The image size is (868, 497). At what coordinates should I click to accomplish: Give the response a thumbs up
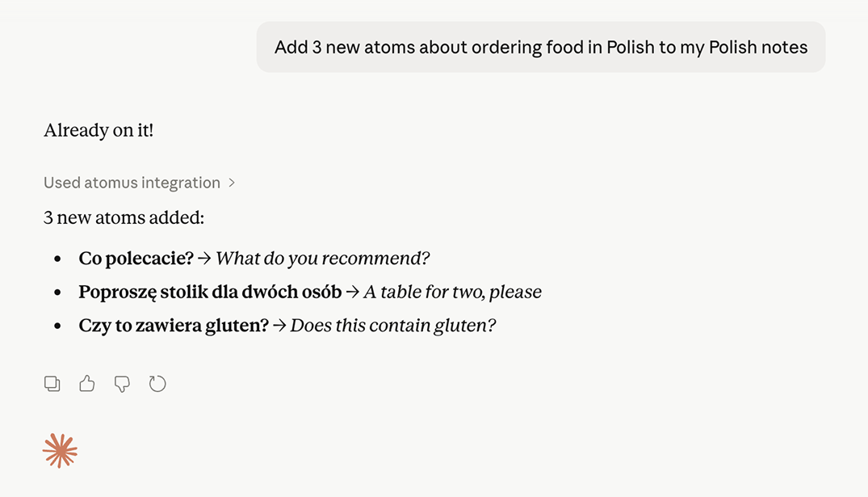tap(87, 384)
